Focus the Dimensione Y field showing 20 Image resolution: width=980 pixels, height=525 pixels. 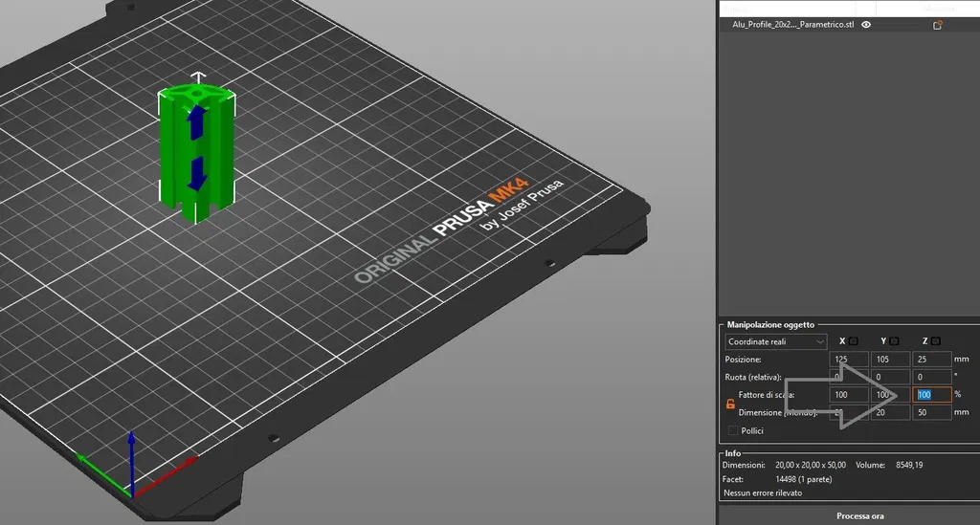(x=890, y=412)
